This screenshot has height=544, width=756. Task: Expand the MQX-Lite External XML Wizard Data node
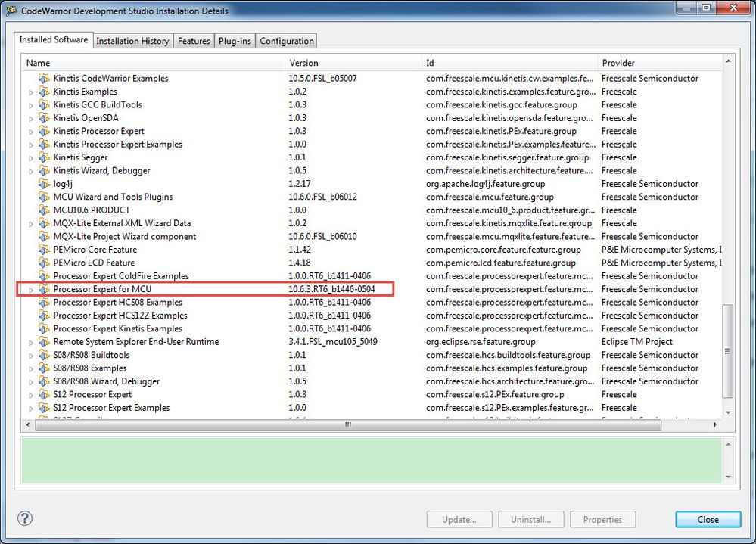tap(31, 223)
